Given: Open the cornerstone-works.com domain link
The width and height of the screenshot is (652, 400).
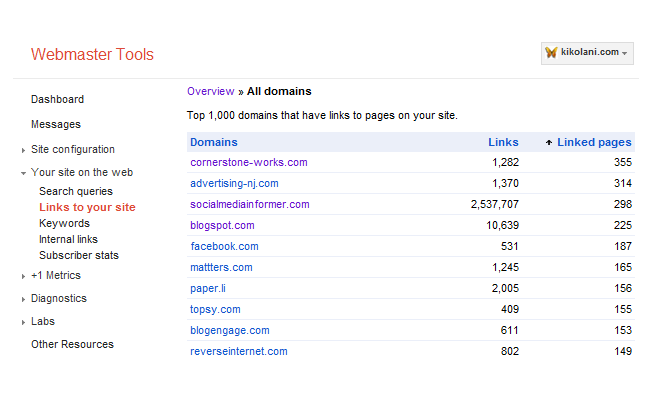Looking at the screenshot, I should [x=249, y=162].
